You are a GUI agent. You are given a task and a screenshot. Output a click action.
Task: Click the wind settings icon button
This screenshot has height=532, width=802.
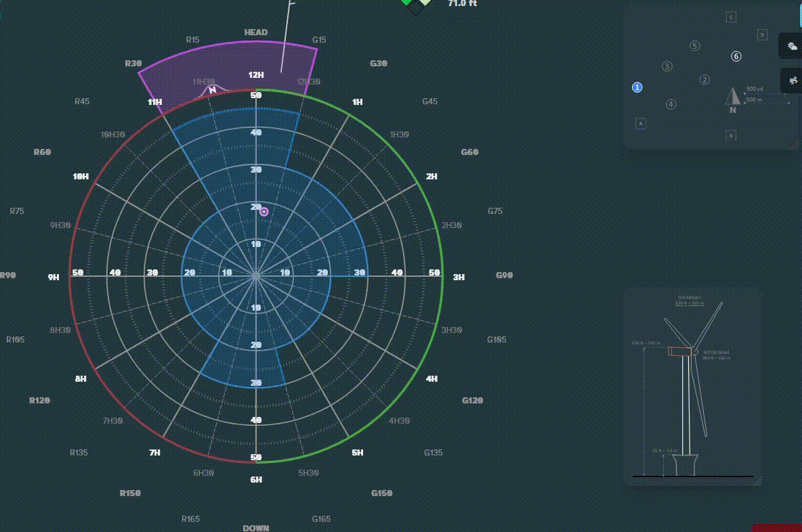point(792,81)
